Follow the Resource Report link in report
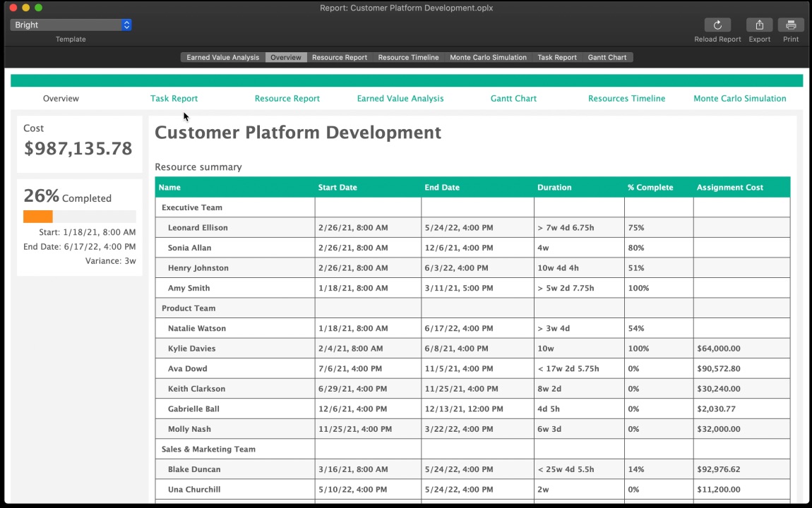812x508 pixels. pos(287,98)
